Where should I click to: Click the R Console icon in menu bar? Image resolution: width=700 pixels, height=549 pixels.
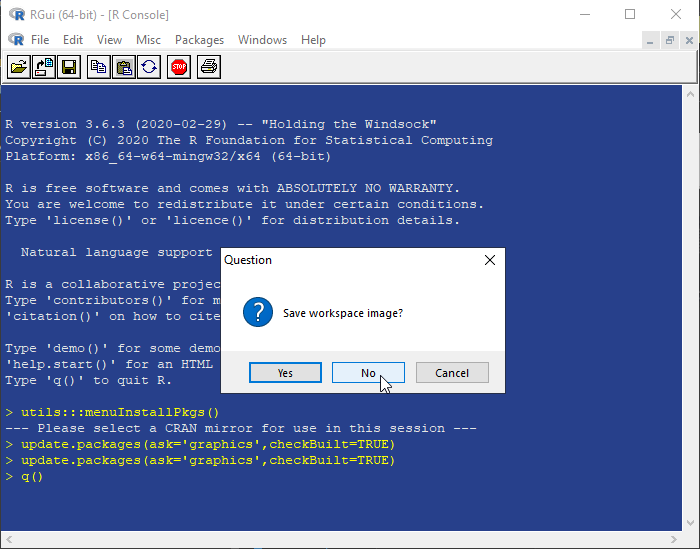tap(15, 40)
